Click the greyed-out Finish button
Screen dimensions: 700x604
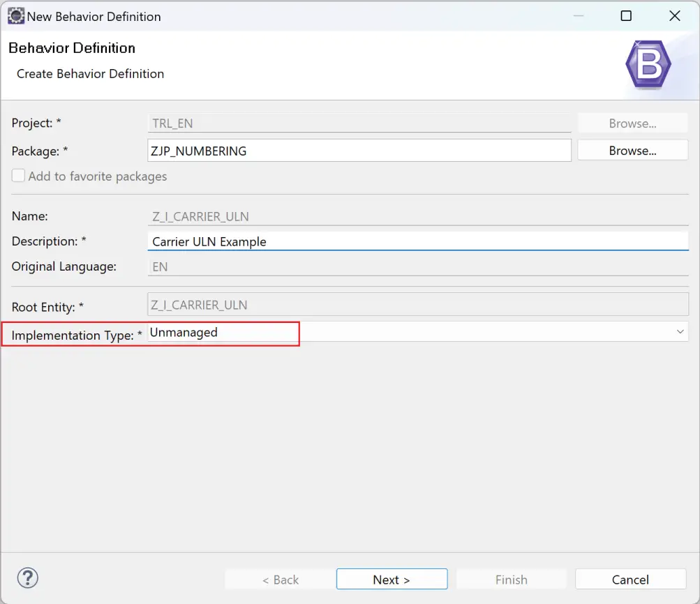511,579
